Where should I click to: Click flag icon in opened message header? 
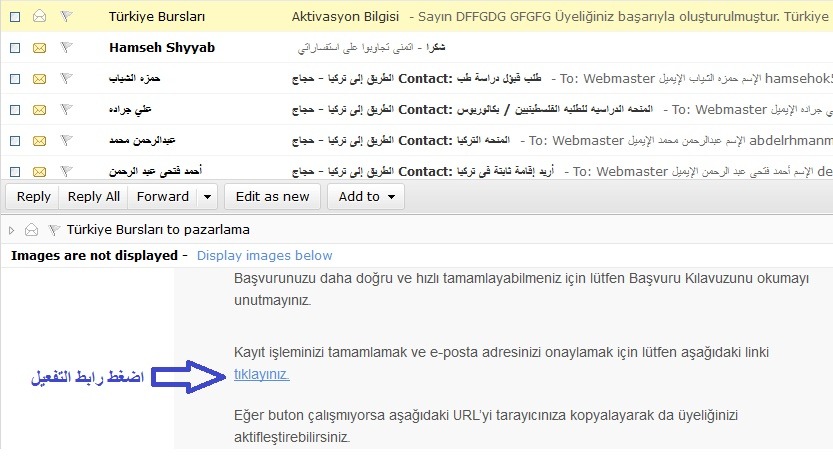[x=54, y=230]
